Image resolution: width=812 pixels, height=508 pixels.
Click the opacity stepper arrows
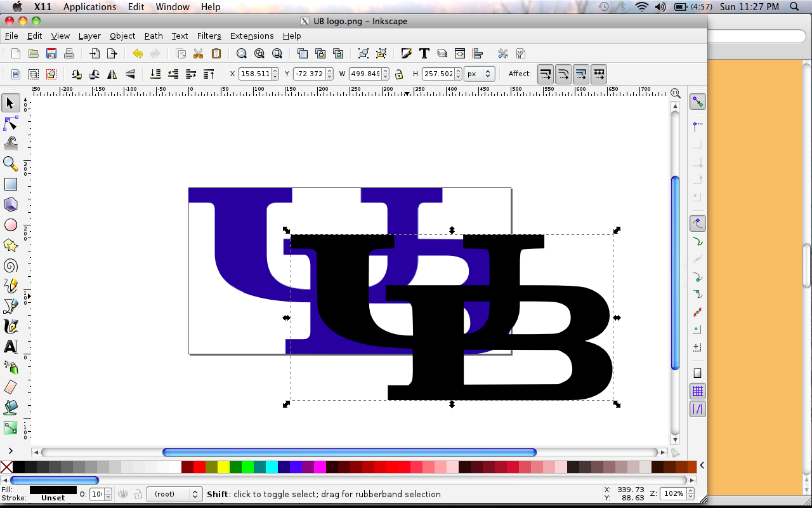(x=108, y=494)
